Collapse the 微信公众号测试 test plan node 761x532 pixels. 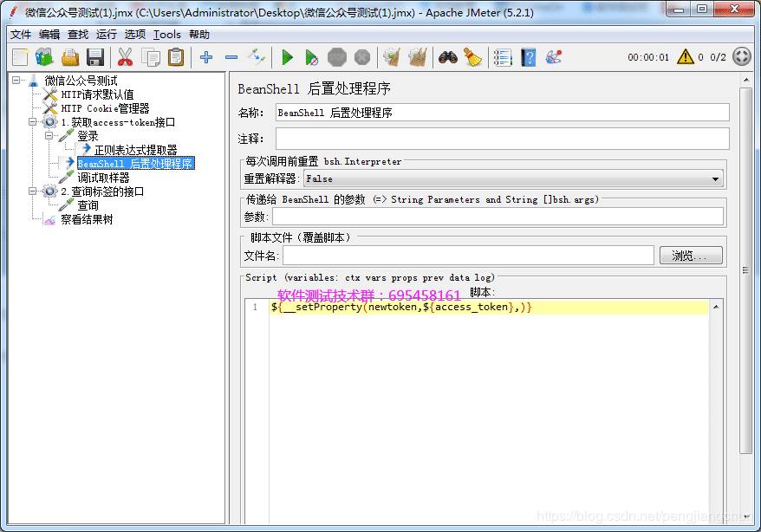tap(16, 80)
